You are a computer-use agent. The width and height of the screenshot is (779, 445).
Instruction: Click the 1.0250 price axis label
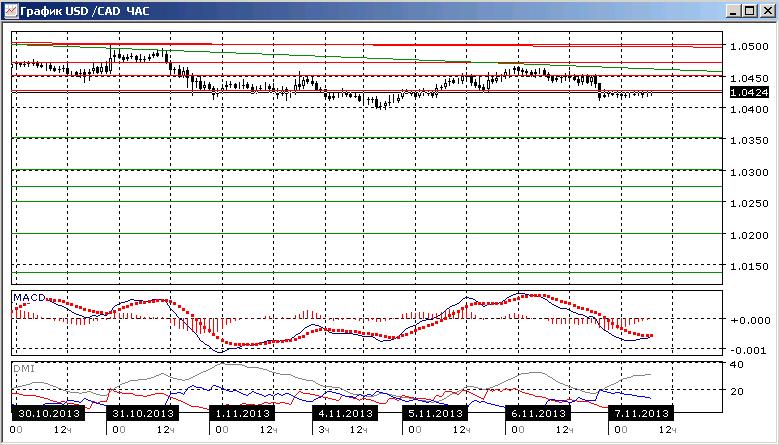[x=749, y=204]
